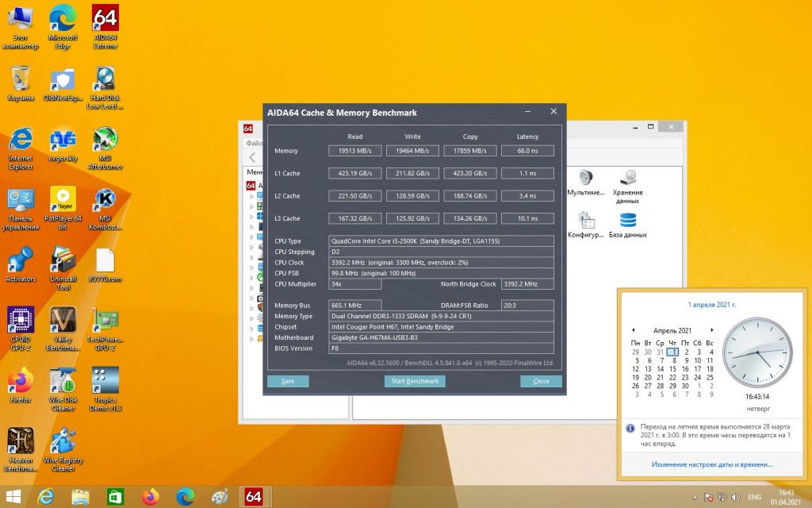The image size is (812, 508).
Task: Open Панель управления desktop icon
Action: [21, 209]
